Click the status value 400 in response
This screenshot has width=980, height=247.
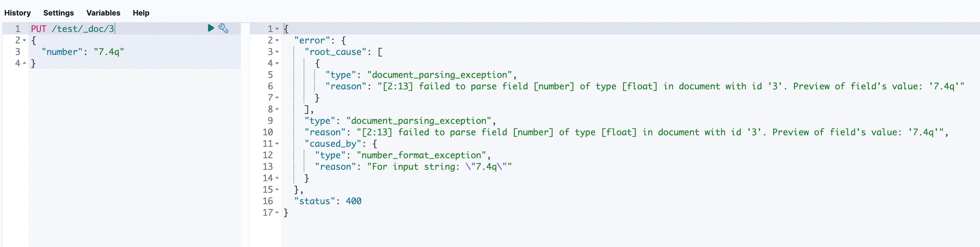tap(353, 201)
